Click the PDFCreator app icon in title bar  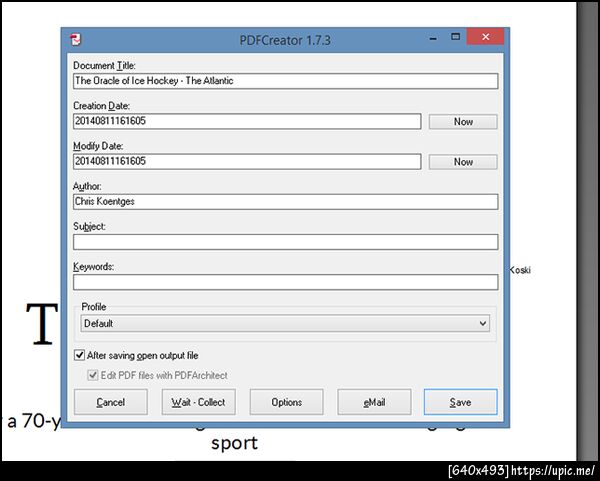[x=76, y=39]
